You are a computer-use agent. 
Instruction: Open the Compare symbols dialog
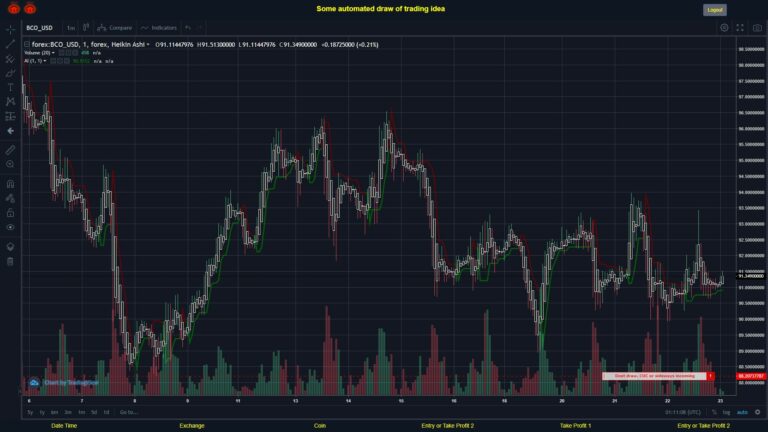click(115, 28)
